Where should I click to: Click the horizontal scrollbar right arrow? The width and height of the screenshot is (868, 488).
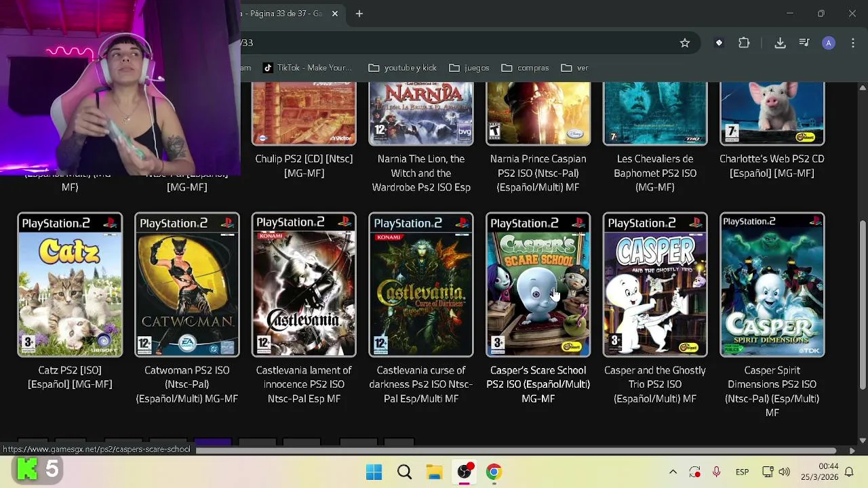point(852,450)
